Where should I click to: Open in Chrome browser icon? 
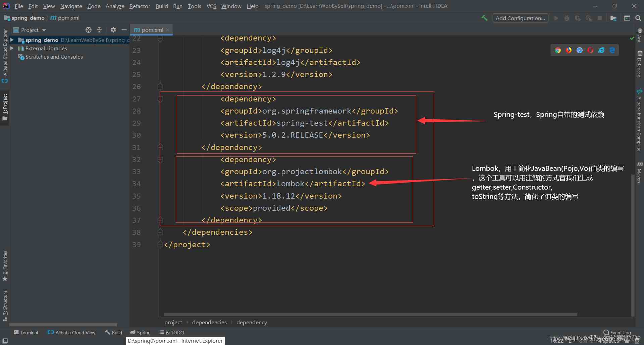click(558, 50)
